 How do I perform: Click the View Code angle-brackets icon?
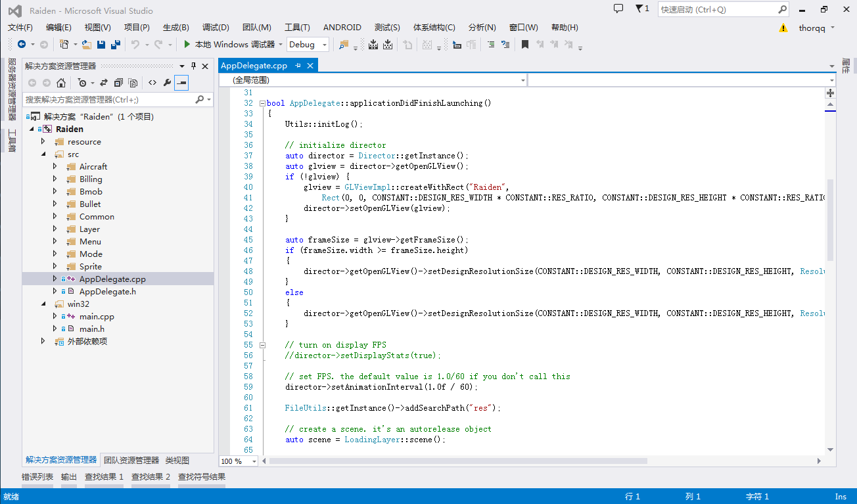[x=152, y=83]
